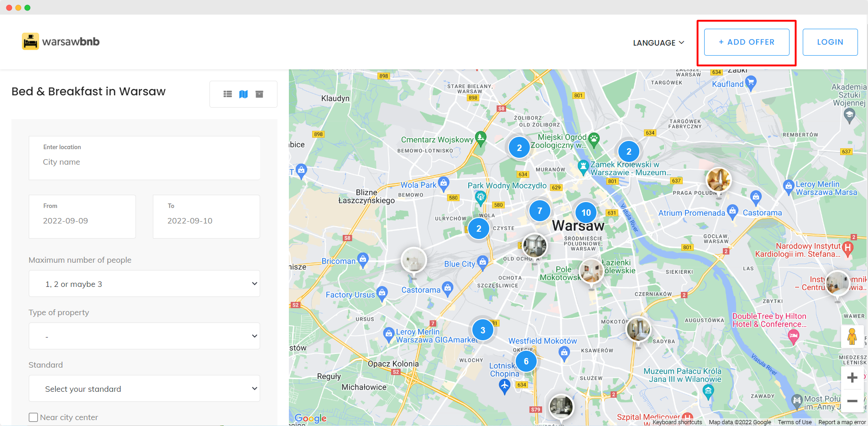
Task: Click the Zamek Królewski museum pin
Action: click(583, 167)
